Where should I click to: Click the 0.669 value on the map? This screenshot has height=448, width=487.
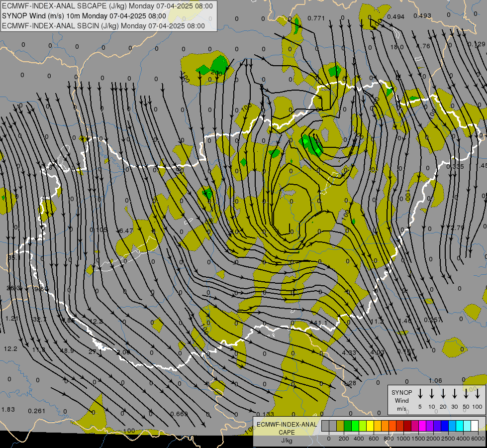click(x=179, y=414)
